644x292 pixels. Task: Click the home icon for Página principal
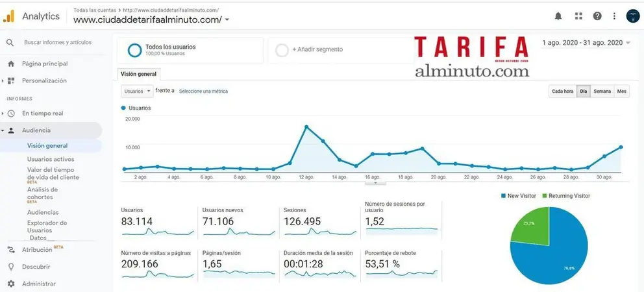[11, 64]
